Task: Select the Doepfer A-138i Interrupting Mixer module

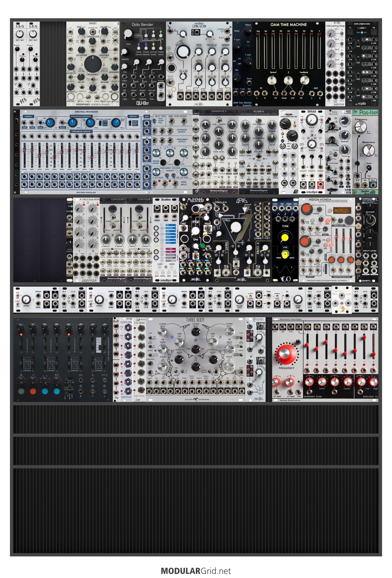Action: pos(335,64)
